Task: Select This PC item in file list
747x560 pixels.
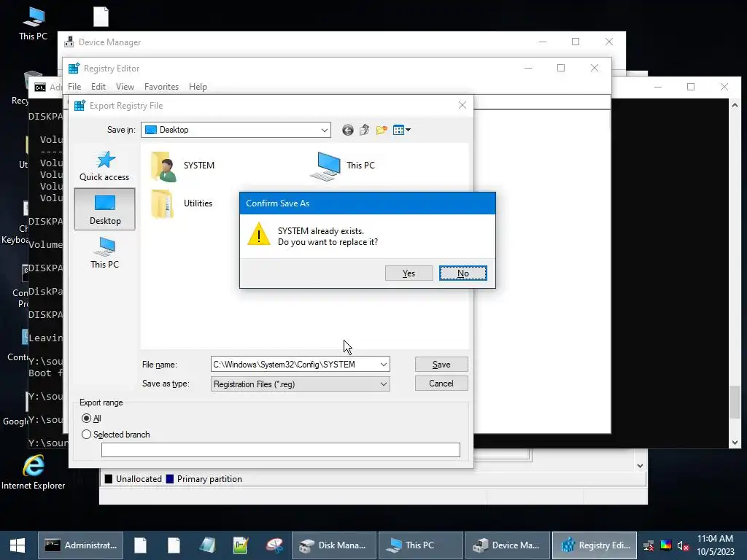Action: pyautogui.click(x=343, y=166)
